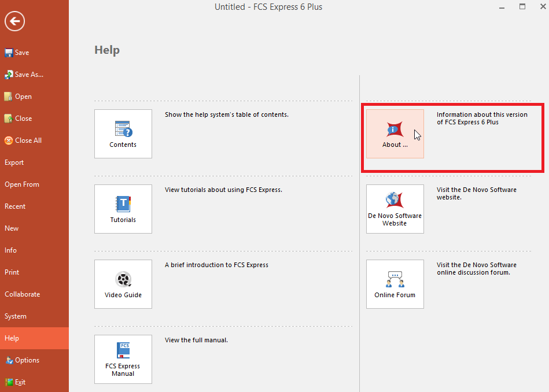Click the window title 'Untitled - FCS Express 6 Plus'
Screen dimensions: 549x392
point(268,7)
